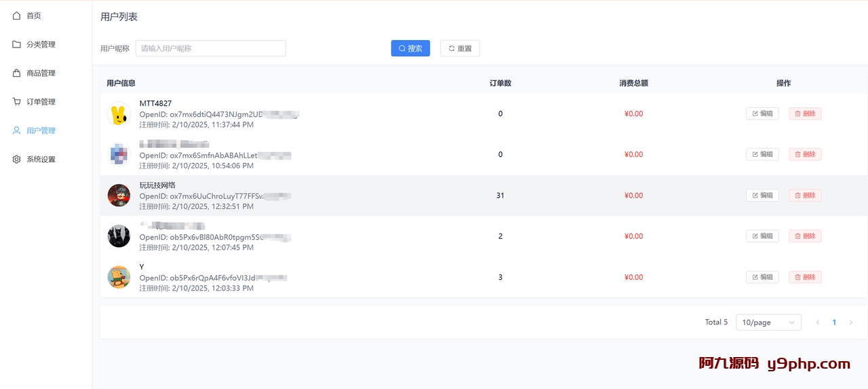Click the order count 2 cell
868x389 pixels.
(x=500, y=236)
